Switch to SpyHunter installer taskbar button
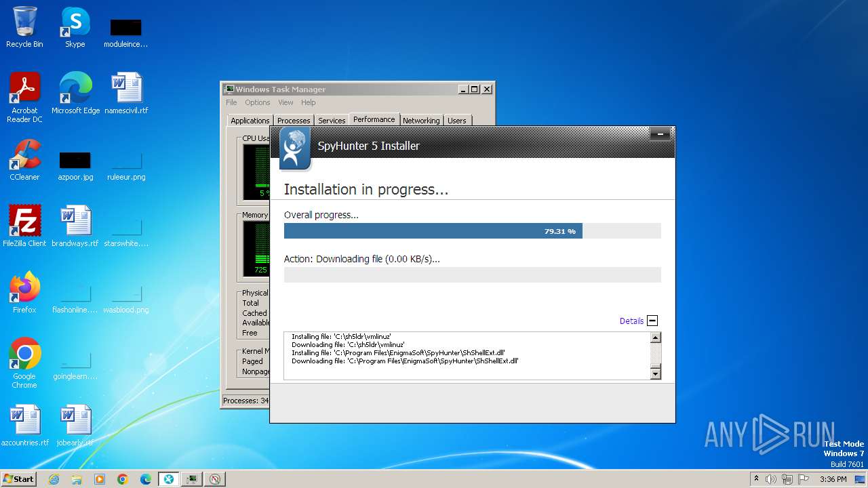 tap(169, 479)
